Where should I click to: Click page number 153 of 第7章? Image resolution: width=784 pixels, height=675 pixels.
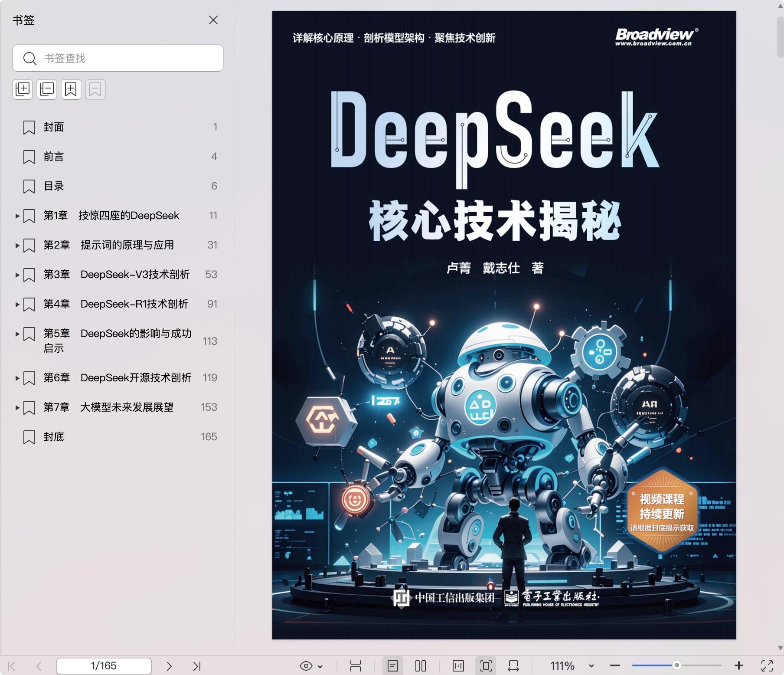pyautogui.click(x=209, y=407)
